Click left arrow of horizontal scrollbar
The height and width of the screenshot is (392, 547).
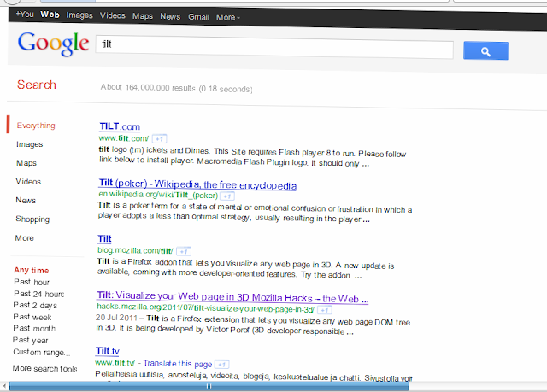pyautogui.click(x=4, y=386)
